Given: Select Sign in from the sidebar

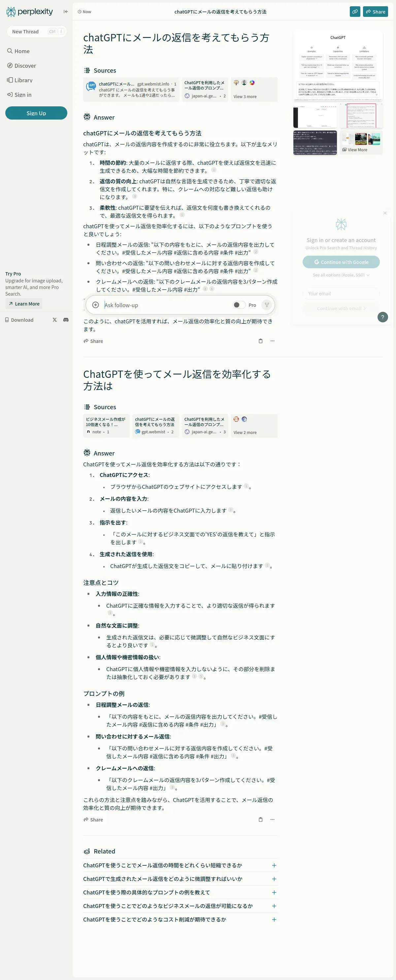Looking at the screenshot, I should point(19,94).
